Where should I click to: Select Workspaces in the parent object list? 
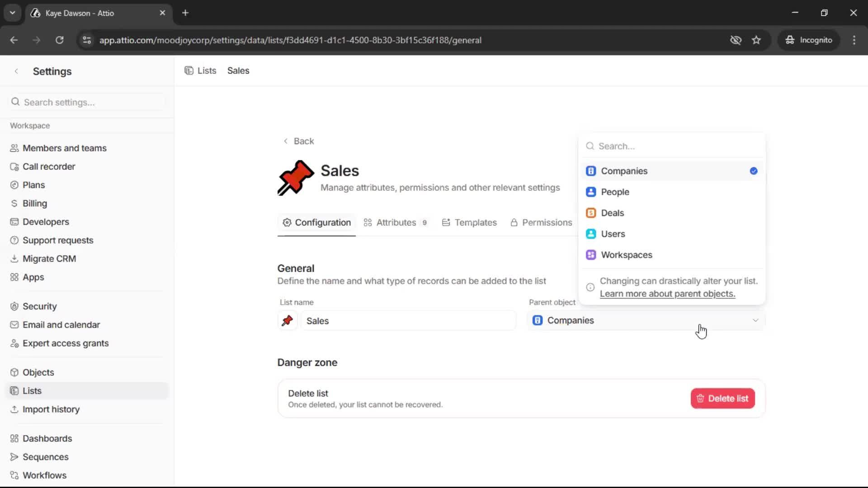tap(627, 254)
